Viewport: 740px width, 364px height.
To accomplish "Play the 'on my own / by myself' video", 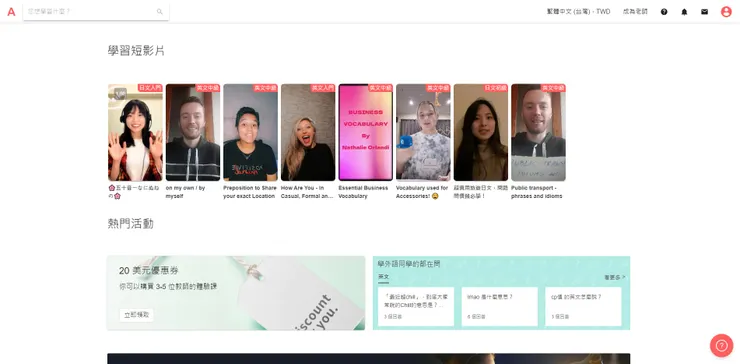I will pos(193,133).
